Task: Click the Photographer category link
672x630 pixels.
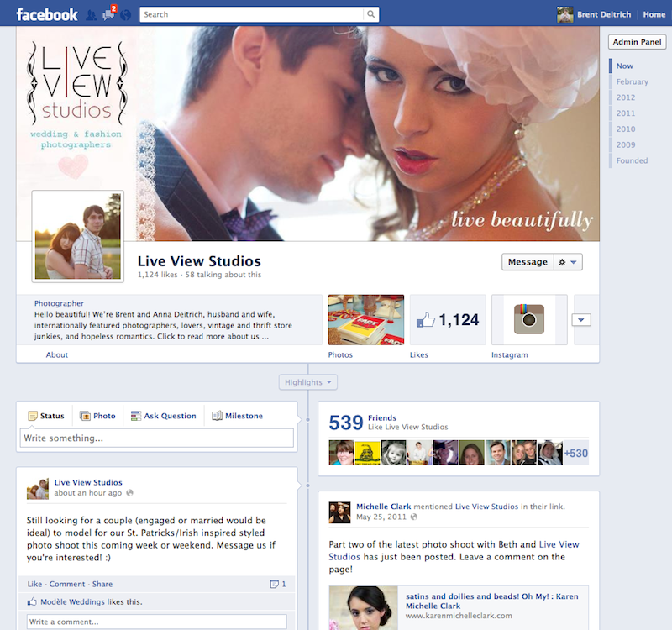Action: (x=59, y=303)
